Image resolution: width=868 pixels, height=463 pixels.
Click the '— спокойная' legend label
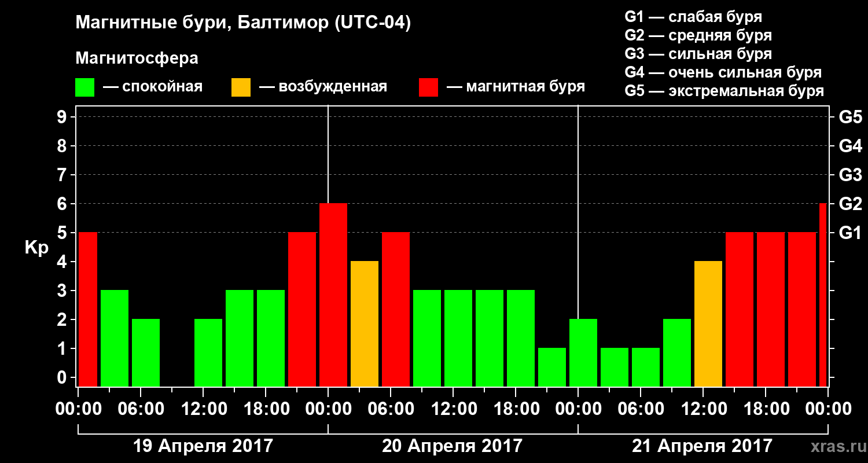pyautogui.click(x=153, y=87)
